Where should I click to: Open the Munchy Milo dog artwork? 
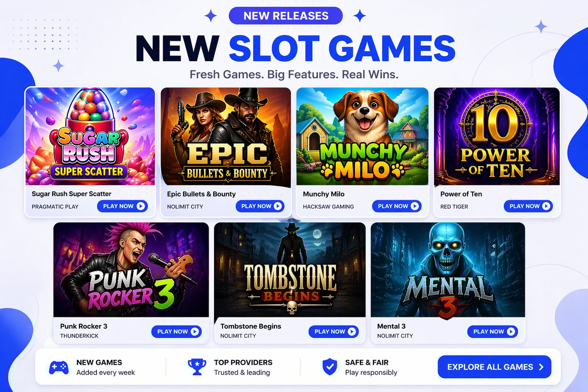click(x=362, y=136)
